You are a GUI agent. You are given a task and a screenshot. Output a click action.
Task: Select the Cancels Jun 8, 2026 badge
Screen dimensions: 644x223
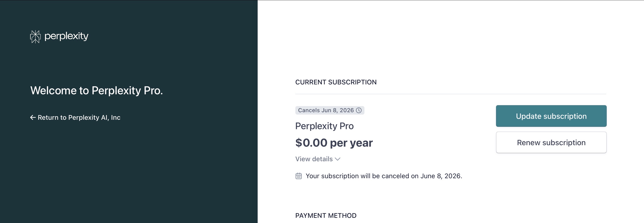click(330, 110)
